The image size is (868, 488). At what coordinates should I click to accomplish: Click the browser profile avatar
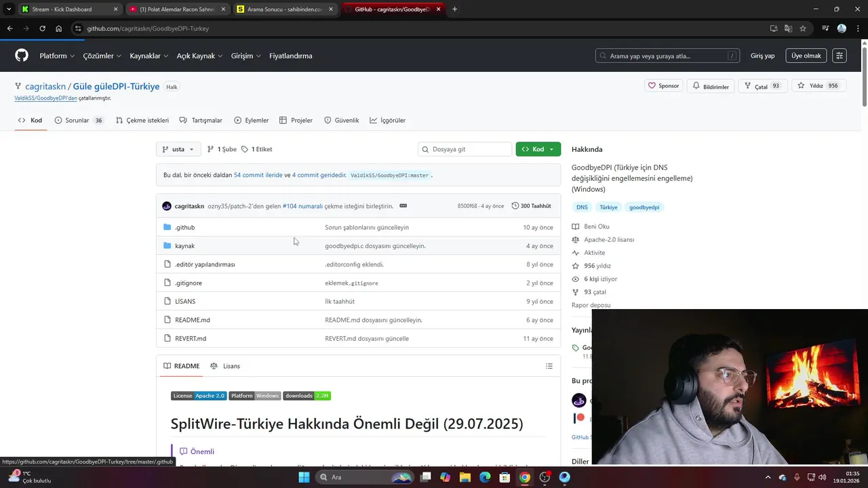[842, 28]
